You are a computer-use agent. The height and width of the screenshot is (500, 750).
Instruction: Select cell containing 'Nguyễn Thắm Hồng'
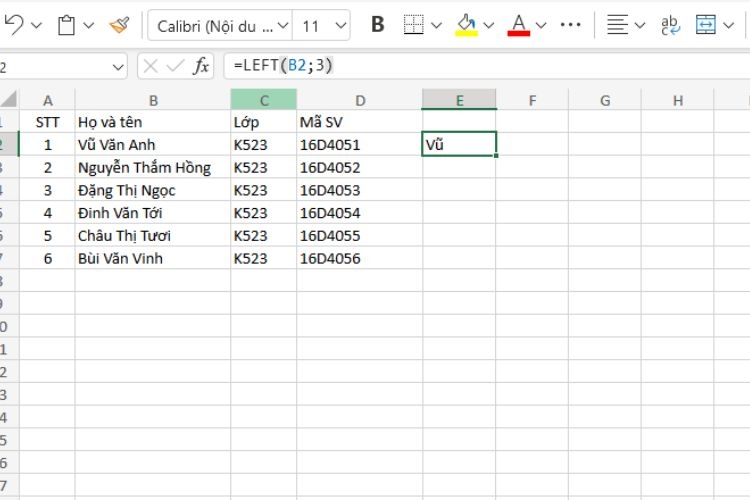pyautogui.click(x=153, y=167)
